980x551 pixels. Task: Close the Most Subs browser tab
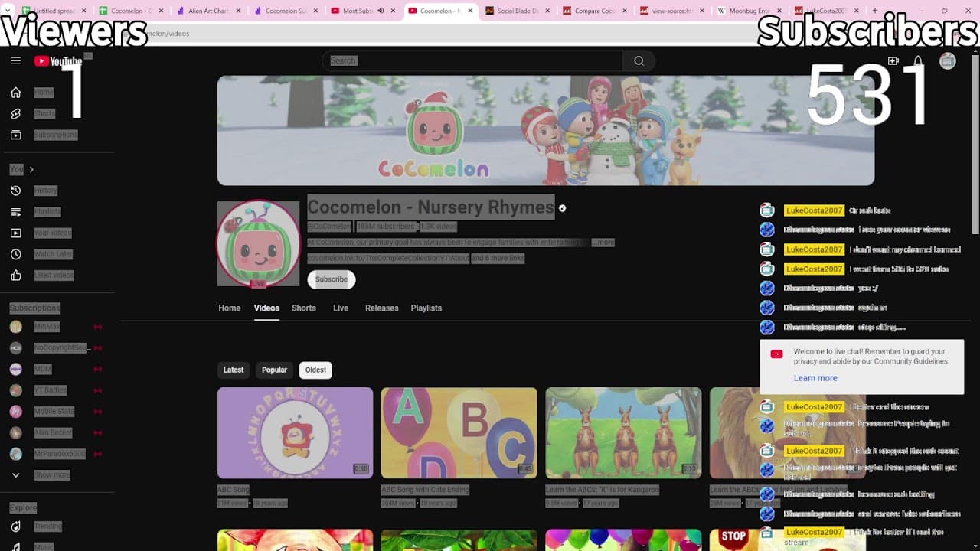coord(393,11)
